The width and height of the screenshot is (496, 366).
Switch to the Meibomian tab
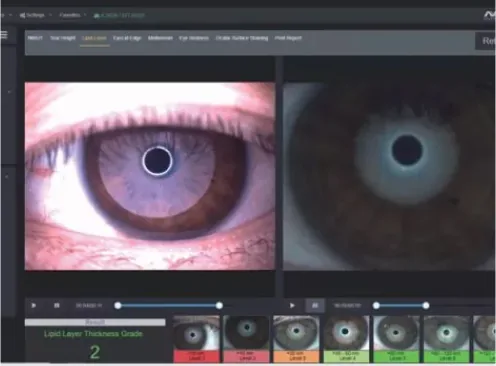(160, 38)
